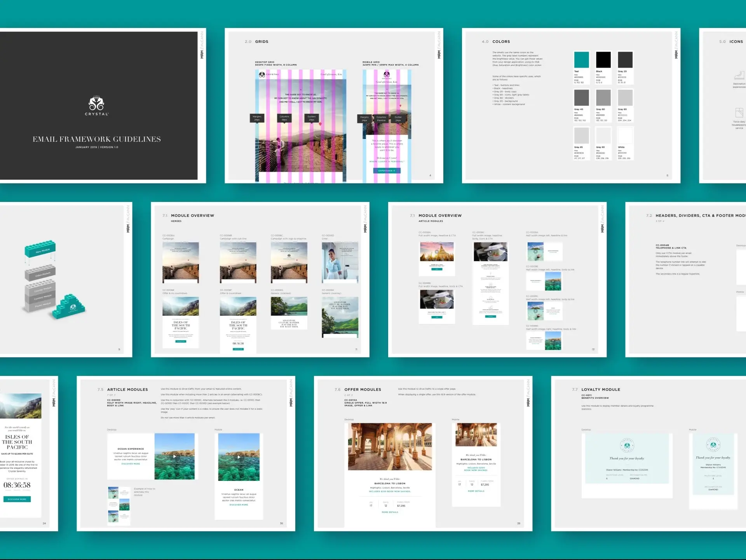Viewport: 746px width, 560px height.
Task: Click the teal Crystal-branded lego block
Action: click(69, 307)
